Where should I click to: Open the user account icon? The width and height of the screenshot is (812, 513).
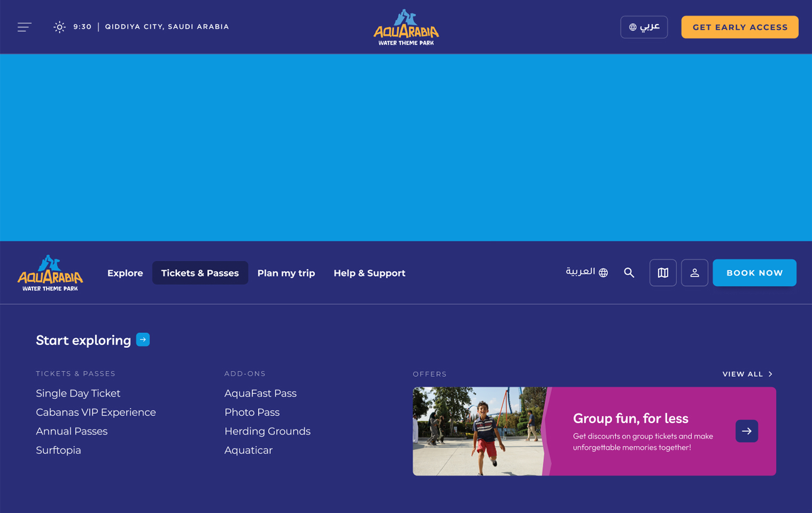[694, 273]
